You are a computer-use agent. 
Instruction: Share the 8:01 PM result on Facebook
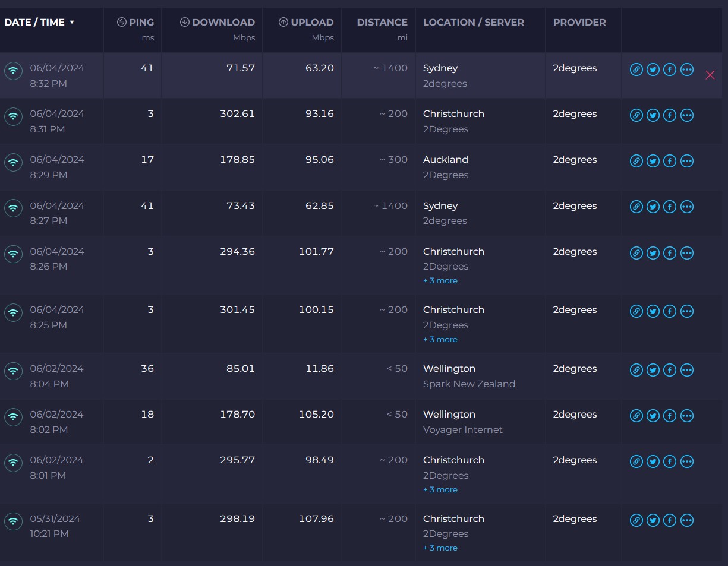670,461
